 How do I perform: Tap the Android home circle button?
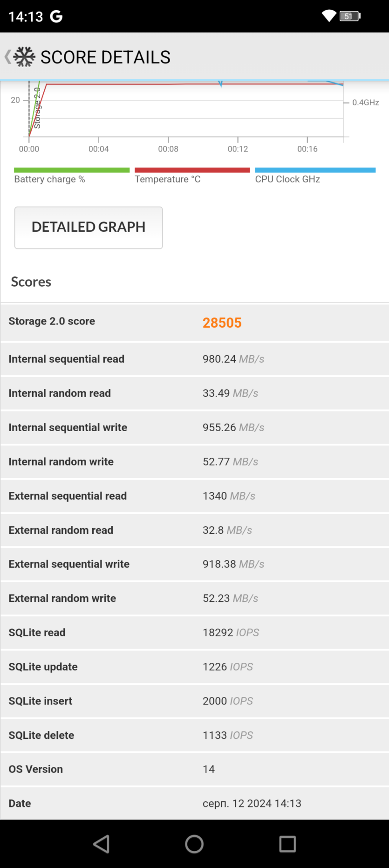coord(194,844)
